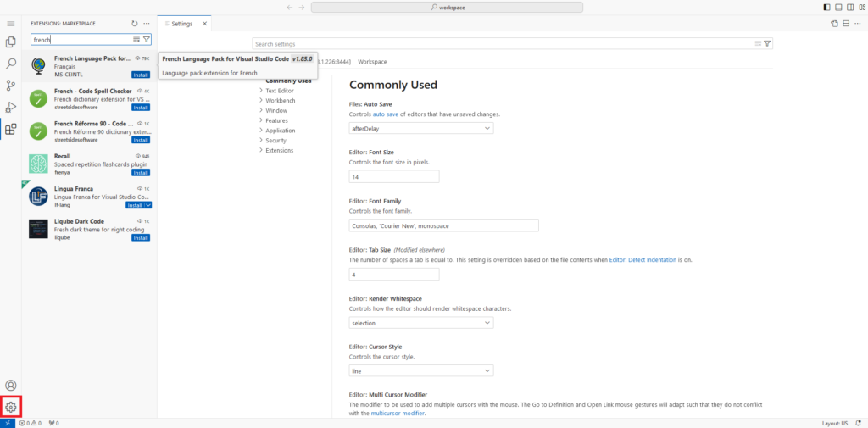Filter extensions with the funnel icon

coord(146,40)
